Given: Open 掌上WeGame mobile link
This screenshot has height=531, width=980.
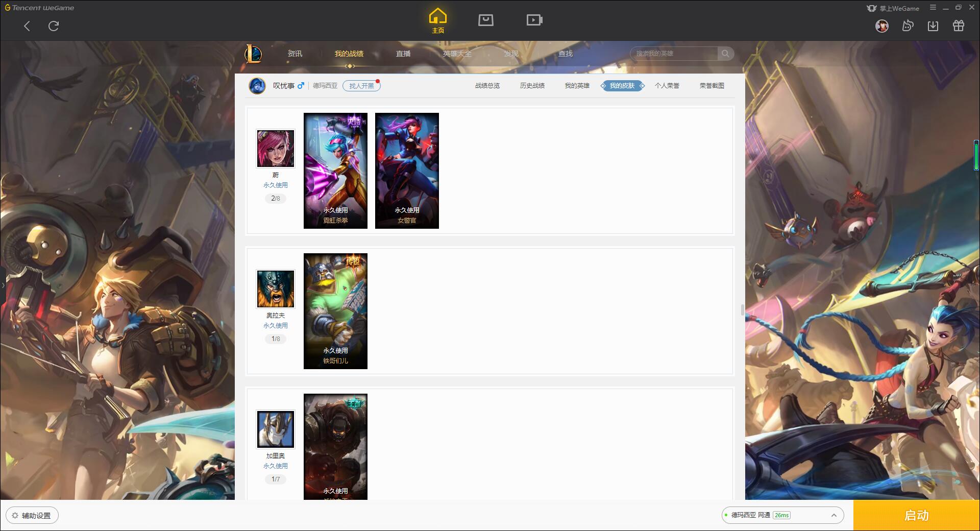Looking at the screenshot, I should coord(893,8).
